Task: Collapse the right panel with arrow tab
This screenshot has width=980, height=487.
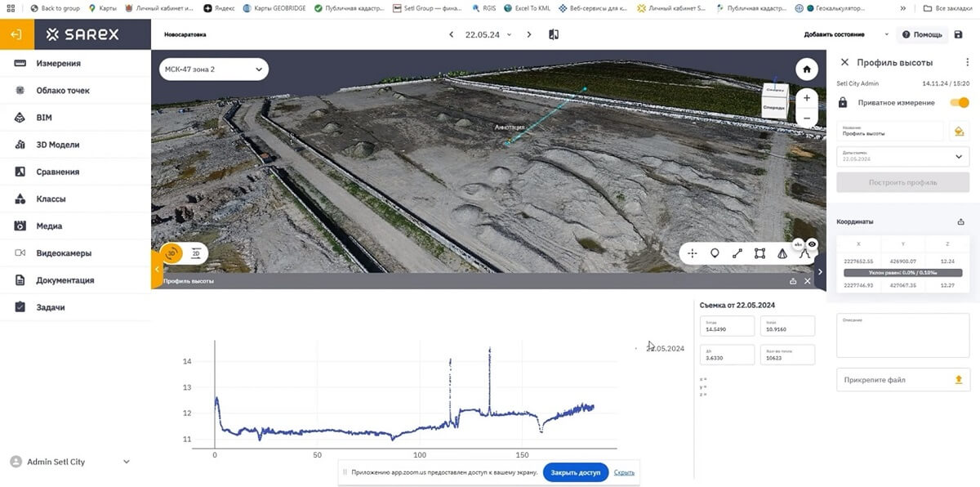Action: 821,272
